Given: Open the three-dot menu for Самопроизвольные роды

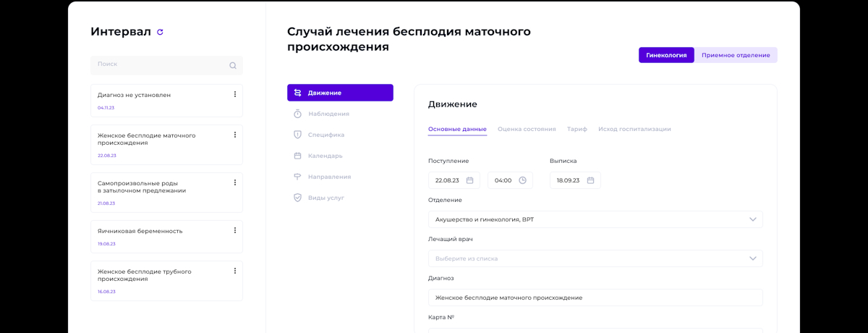Looking at the screenshot, I should 235,182.
